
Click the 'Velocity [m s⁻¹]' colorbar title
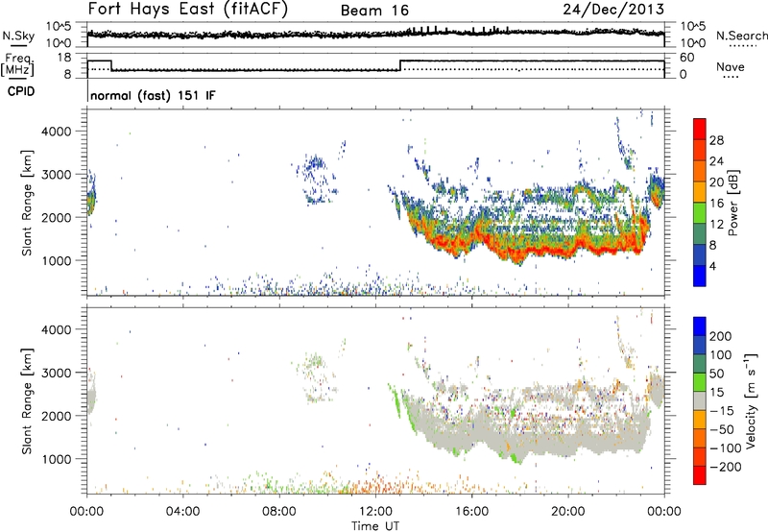click(x=751, y=400)
